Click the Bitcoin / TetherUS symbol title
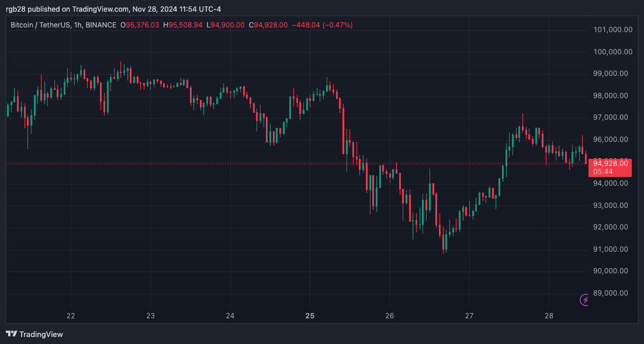The image size is (644, 344). click(38, 25)
